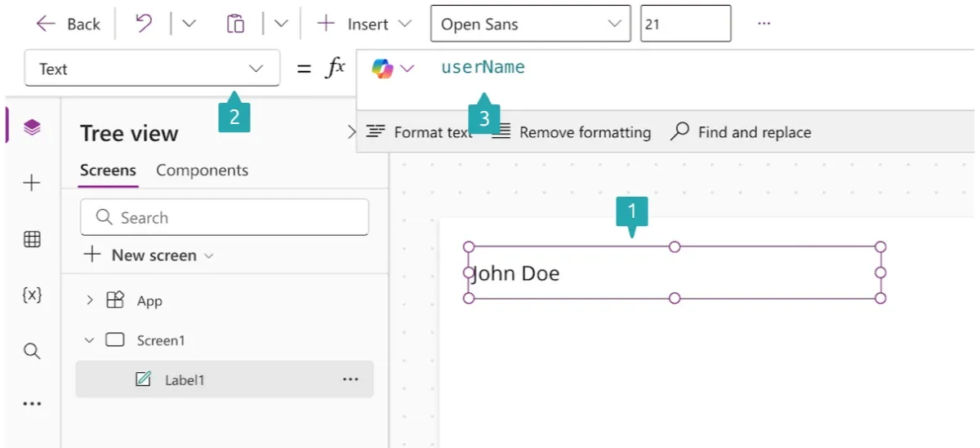Click the Tree view Search box
The height and width of the screenshot is (448, 980).
225,218
